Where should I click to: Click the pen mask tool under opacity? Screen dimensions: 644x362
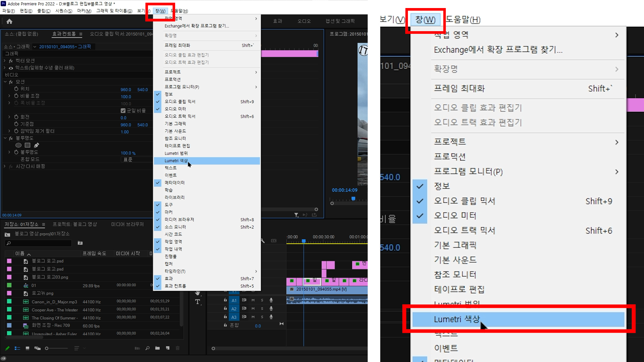tap(37, 145)
